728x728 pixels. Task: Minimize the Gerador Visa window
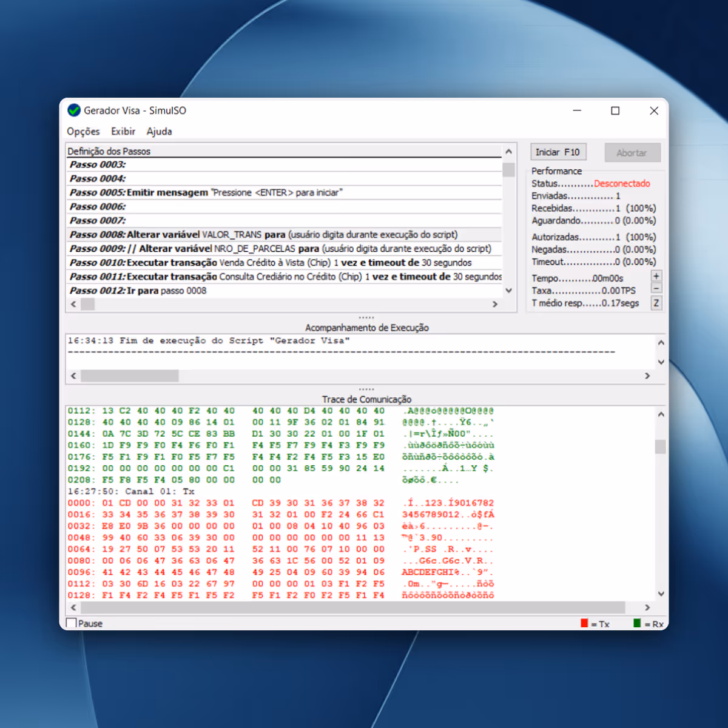pyautogui.click(x=577, y=110)
